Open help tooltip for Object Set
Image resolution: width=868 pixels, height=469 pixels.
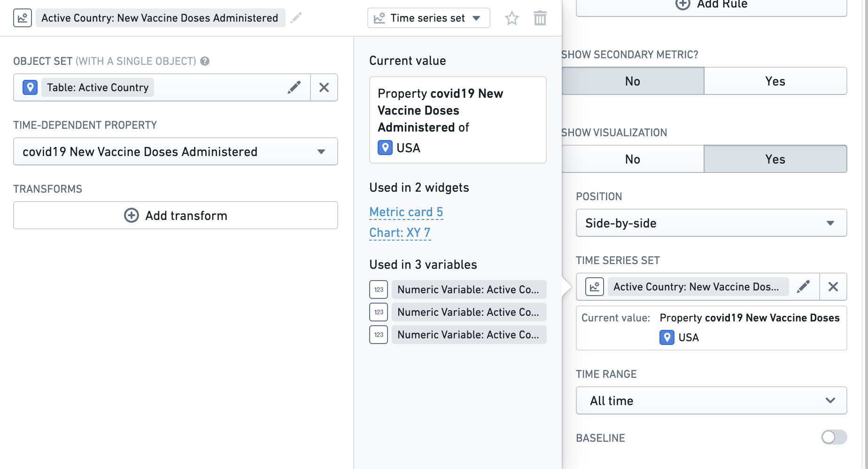205,61
